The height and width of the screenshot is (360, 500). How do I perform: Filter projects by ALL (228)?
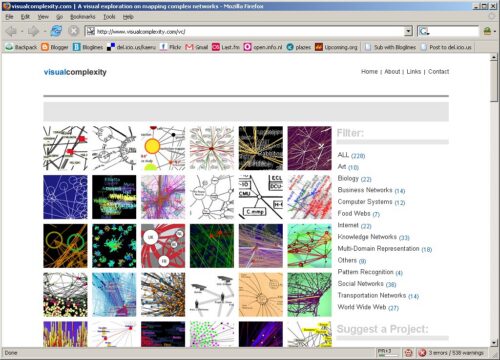tap(351, 155)
